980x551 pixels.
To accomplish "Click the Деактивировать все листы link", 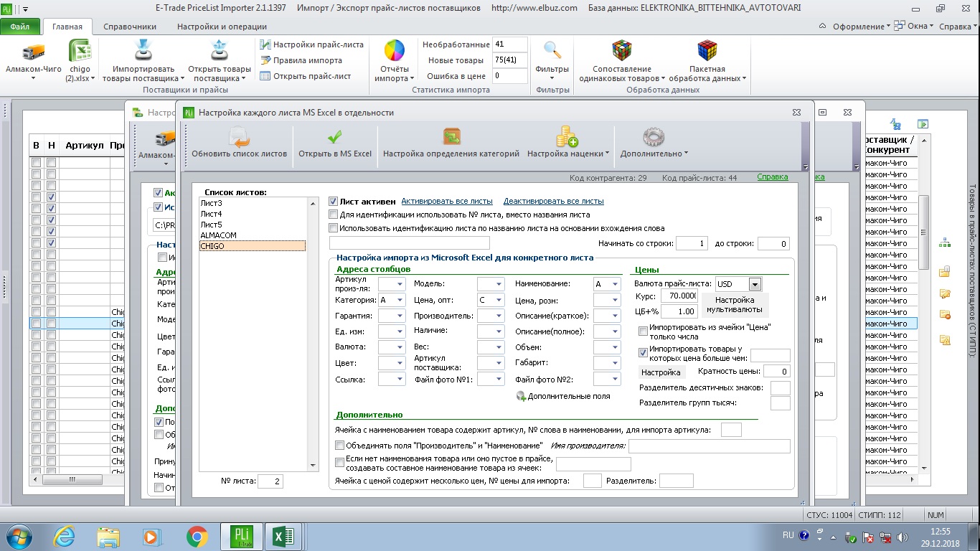I will (x=553, y=201).
